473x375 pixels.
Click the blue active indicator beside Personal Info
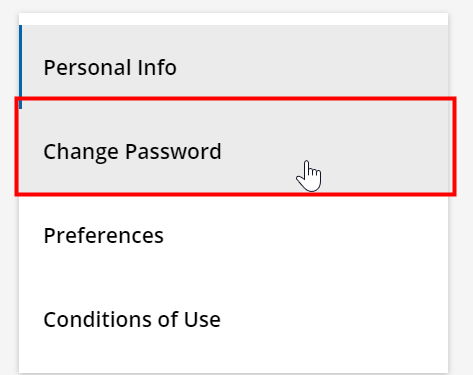[x=21, y=67]
